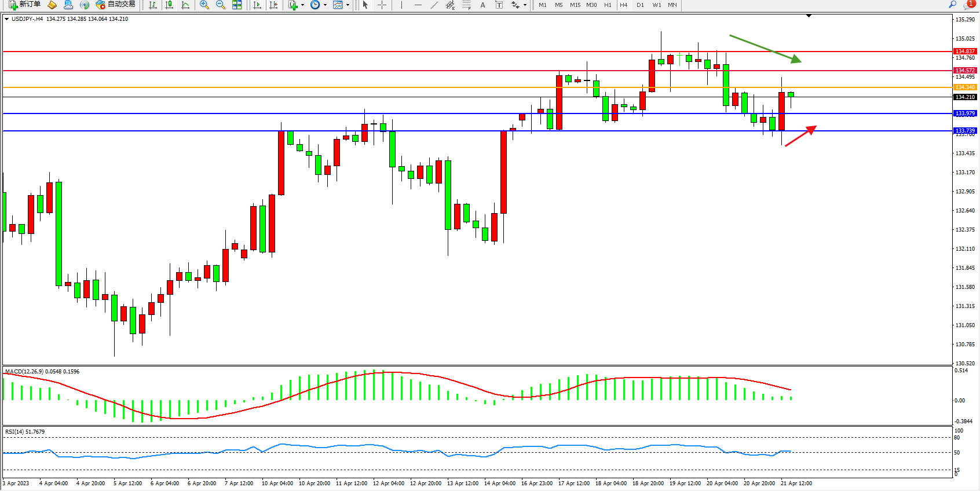Select the crosshair tool

(382, 5)
